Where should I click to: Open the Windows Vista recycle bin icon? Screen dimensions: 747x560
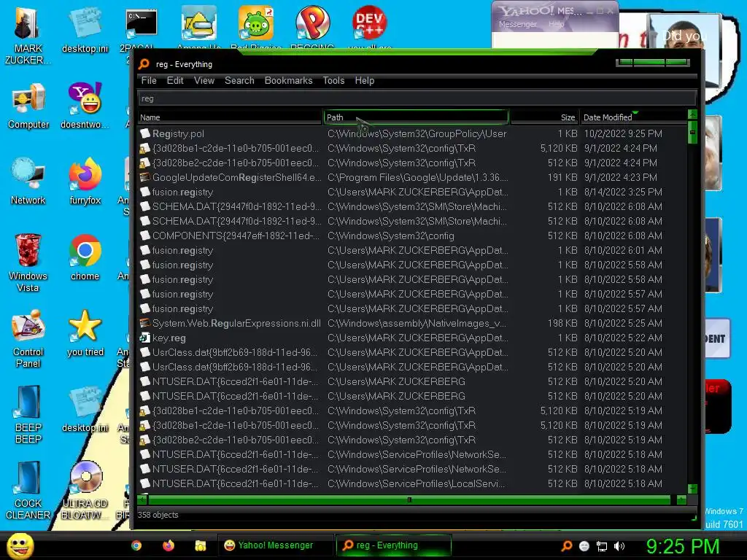(x=28, y=262)
